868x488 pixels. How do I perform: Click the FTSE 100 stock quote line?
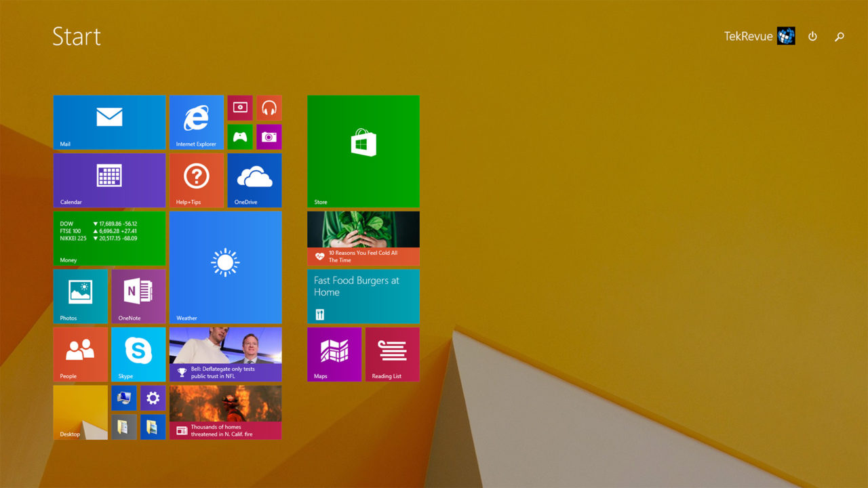tap(98, 231)
